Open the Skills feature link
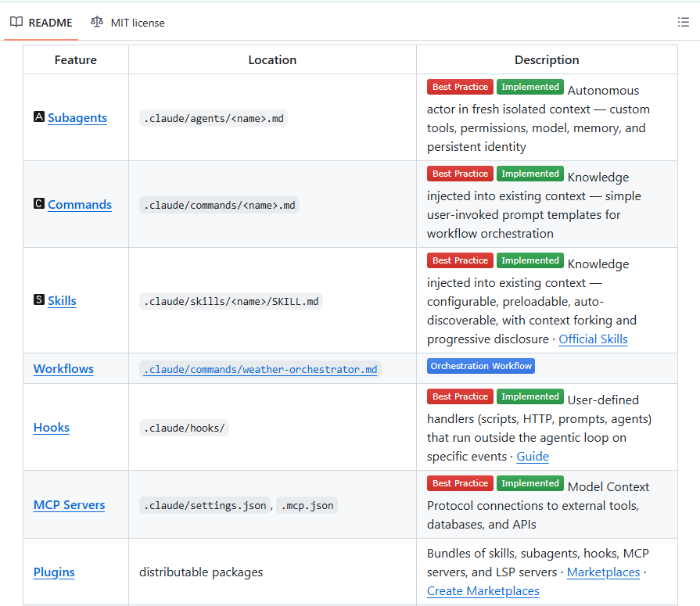This screenshot has height=606, width=700. [62, 301]
